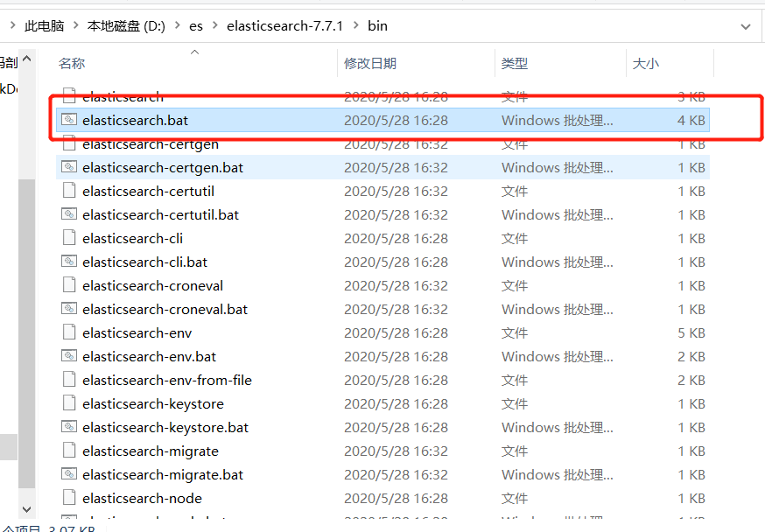Click the 4 KB size of elasticsearch.bat
Image resolution: width=765 pixels, height=532 pixels.
691,121
